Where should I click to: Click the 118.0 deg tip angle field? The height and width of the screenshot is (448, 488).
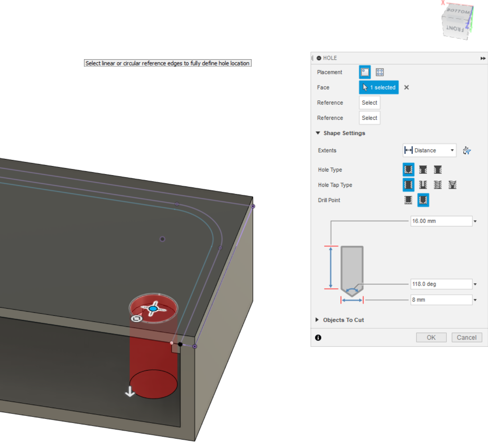tap(441, 284)
